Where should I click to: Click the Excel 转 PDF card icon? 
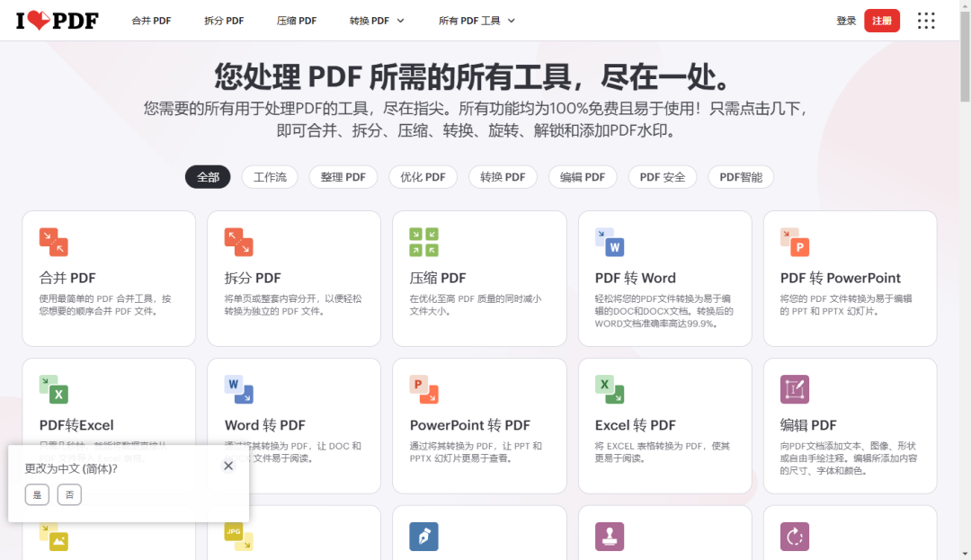(x=610, y=389)
